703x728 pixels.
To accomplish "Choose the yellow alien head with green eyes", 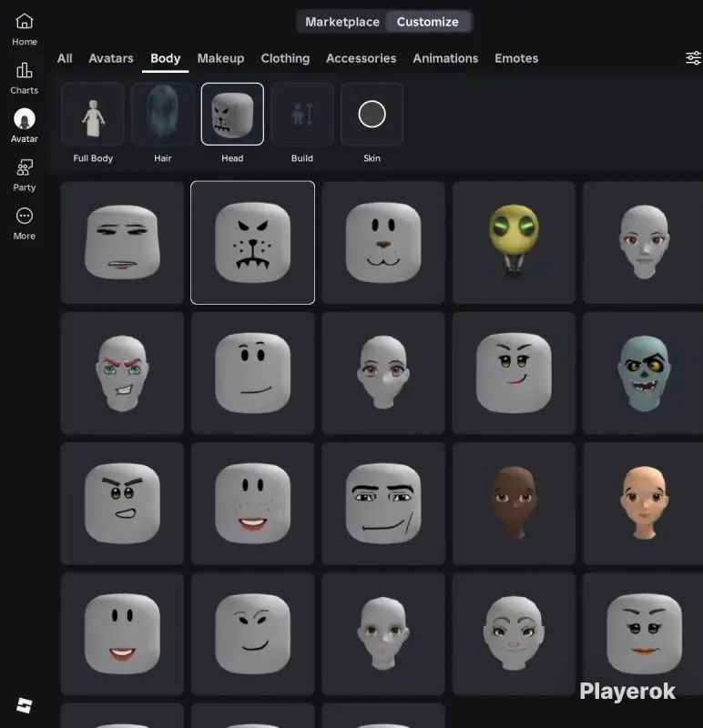I will click(514, 242).
